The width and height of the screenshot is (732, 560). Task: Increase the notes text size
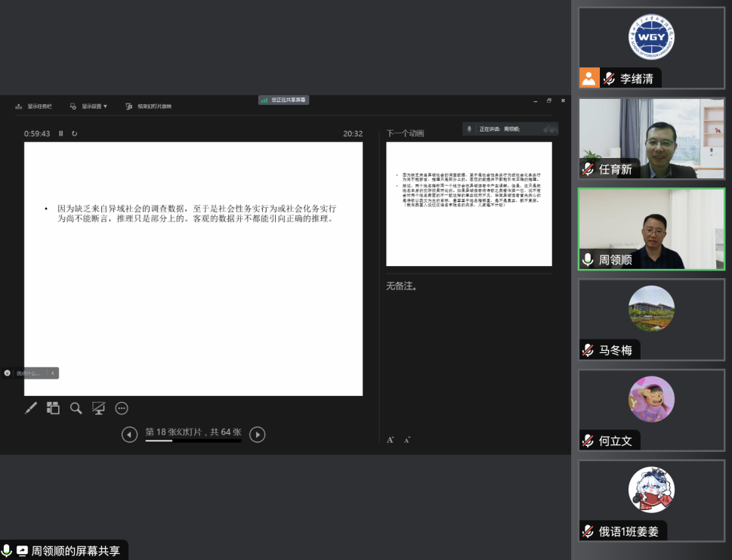[390, 440]
